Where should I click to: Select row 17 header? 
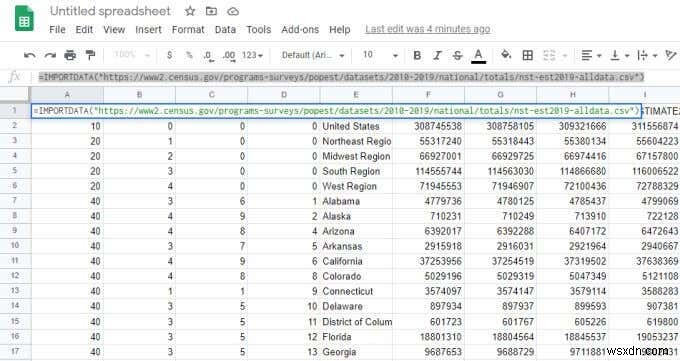(15, 351)
